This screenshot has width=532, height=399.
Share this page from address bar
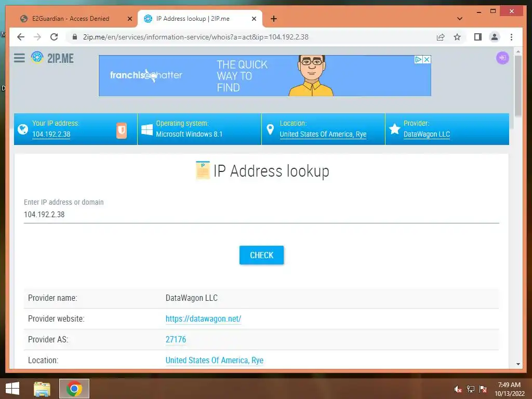click(x=441, y=37)
